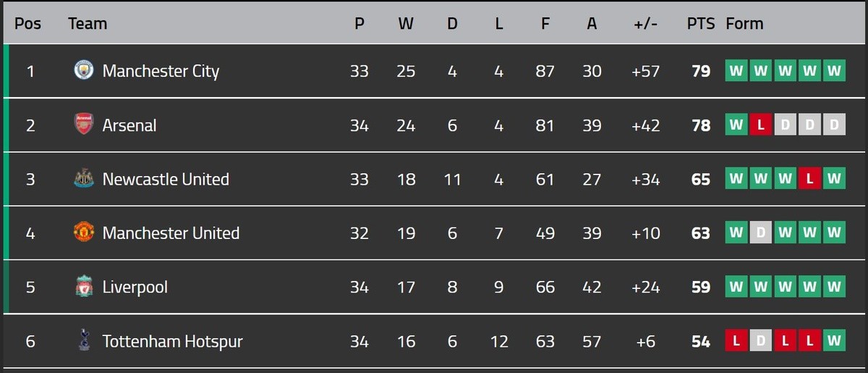
Task: Click Arsenal's red L form badge
Action: [760, 125]
